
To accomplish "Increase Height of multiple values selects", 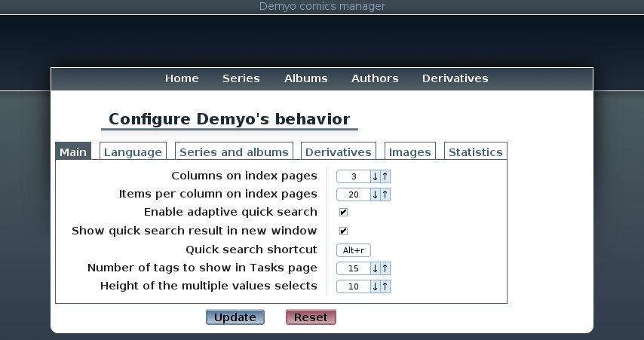I will 385,286.
